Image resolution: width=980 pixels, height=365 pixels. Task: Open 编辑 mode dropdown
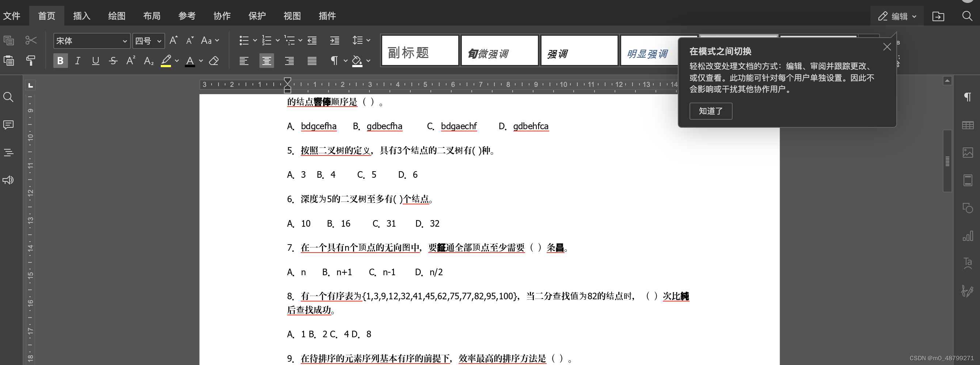click(x=897, y=16)
